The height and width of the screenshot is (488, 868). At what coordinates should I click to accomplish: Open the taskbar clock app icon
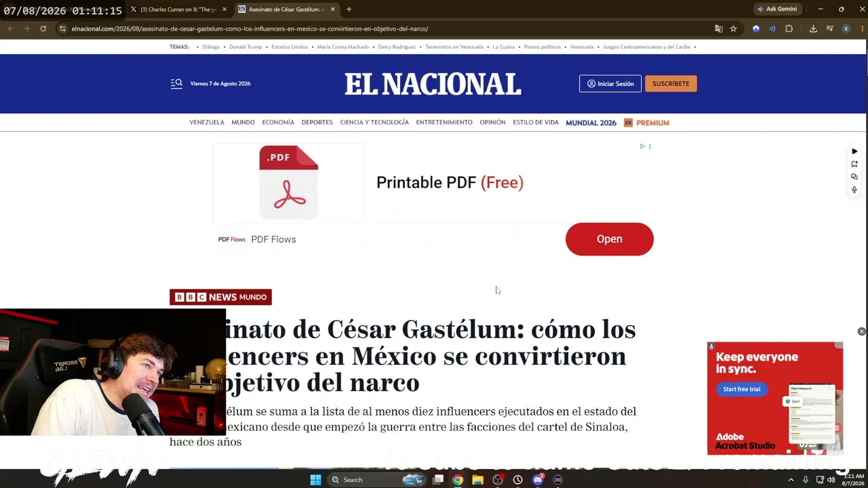517,480
